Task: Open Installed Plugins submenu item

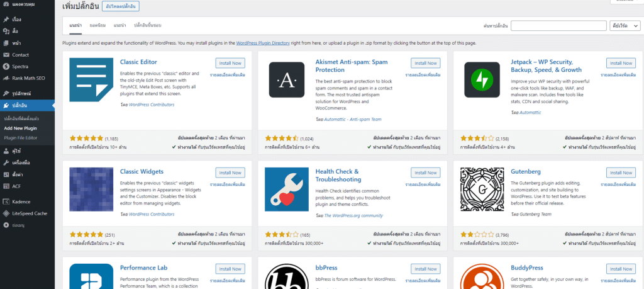Action: tap(21, 118)
